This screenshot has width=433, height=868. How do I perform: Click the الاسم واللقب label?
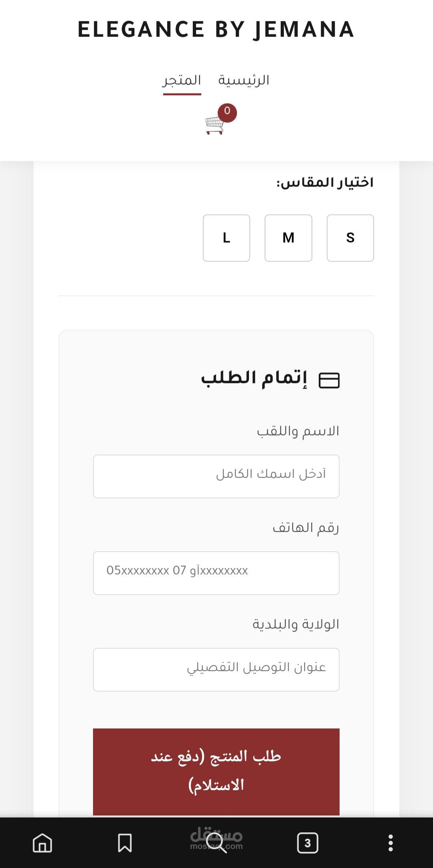pos(298,431)
